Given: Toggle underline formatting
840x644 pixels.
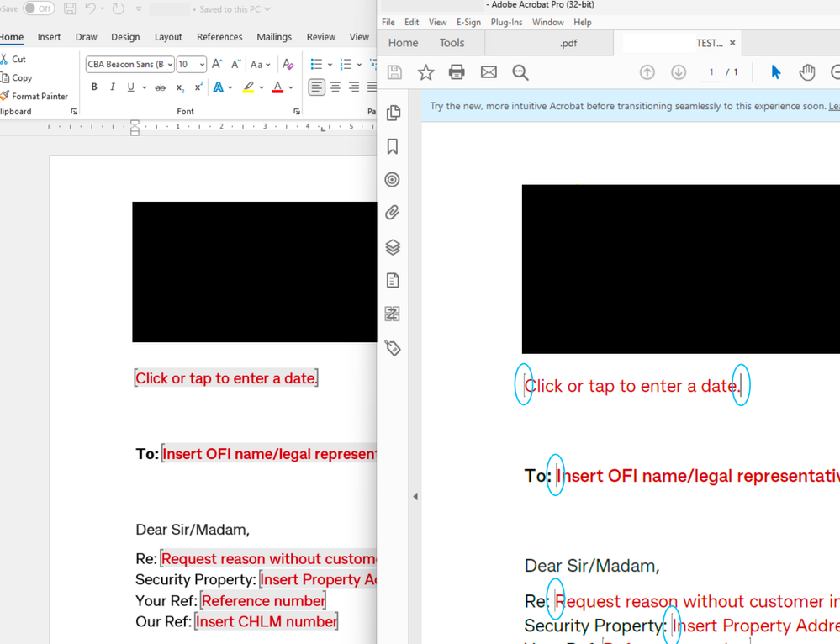Looking at the screenshot, I should pos(130,87).
